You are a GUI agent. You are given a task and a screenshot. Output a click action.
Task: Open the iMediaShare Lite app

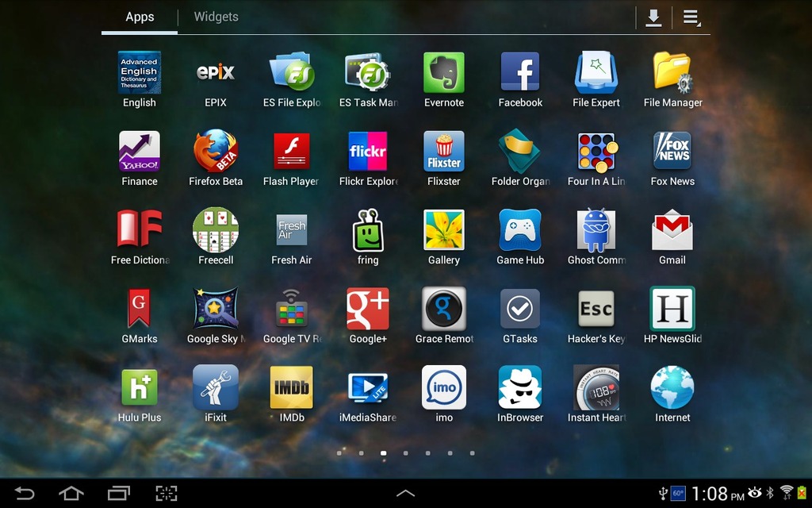point(368,387)
